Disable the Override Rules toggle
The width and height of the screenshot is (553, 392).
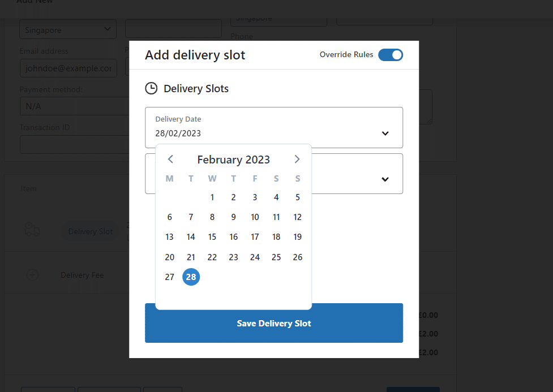coord(391,55)
